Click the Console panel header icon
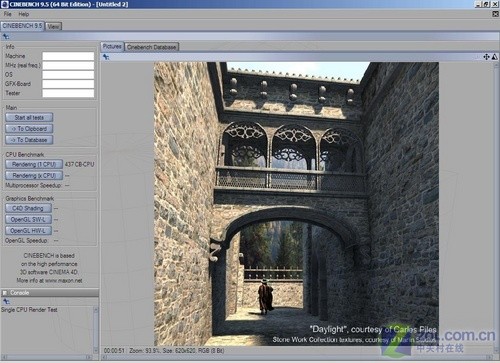This screenshot has width=500, height=363. point(5,293)
